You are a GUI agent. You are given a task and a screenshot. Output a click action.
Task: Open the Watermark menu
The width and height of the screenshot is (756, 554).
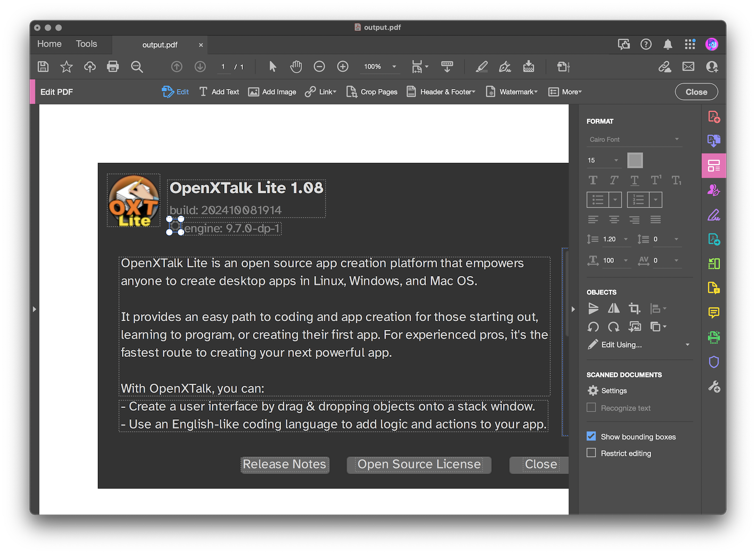512,92
